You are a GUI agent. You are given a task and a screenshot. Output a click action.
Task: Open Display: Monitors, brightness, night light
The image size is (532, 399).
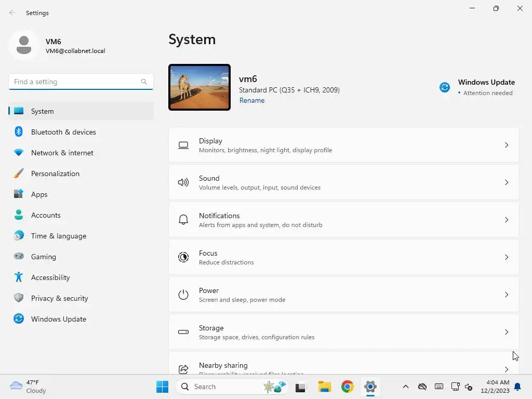[344, 145]
